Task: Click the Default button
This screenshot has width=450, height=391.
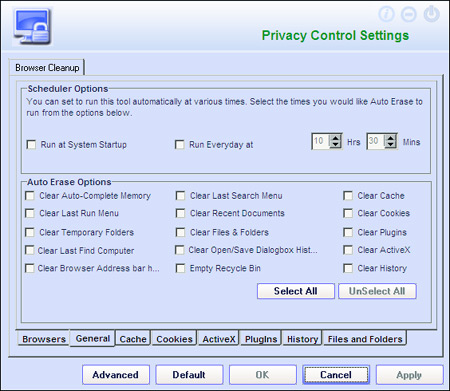Action: pos(189,375)
